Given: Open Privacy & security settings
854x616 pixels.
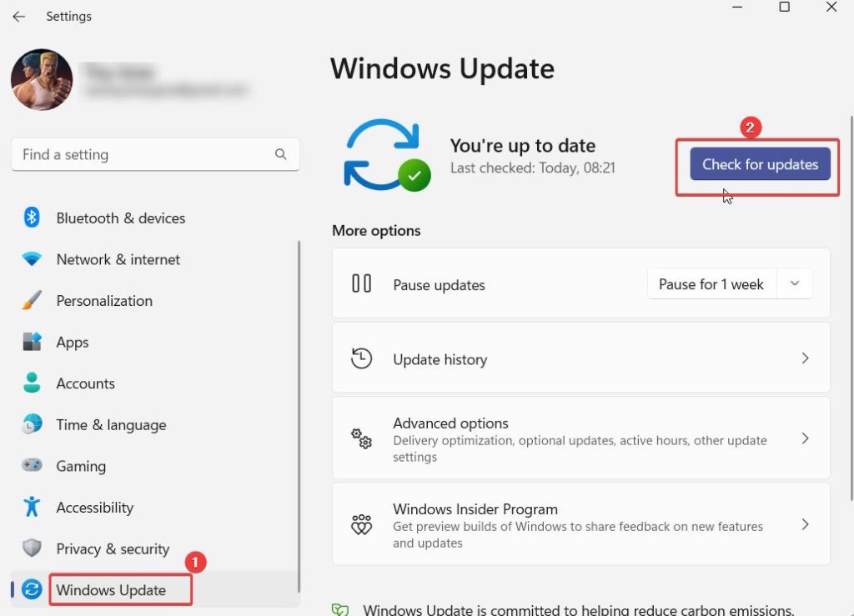Looking at the screenshot, I should pyautogui.click(x=113, y=549).
